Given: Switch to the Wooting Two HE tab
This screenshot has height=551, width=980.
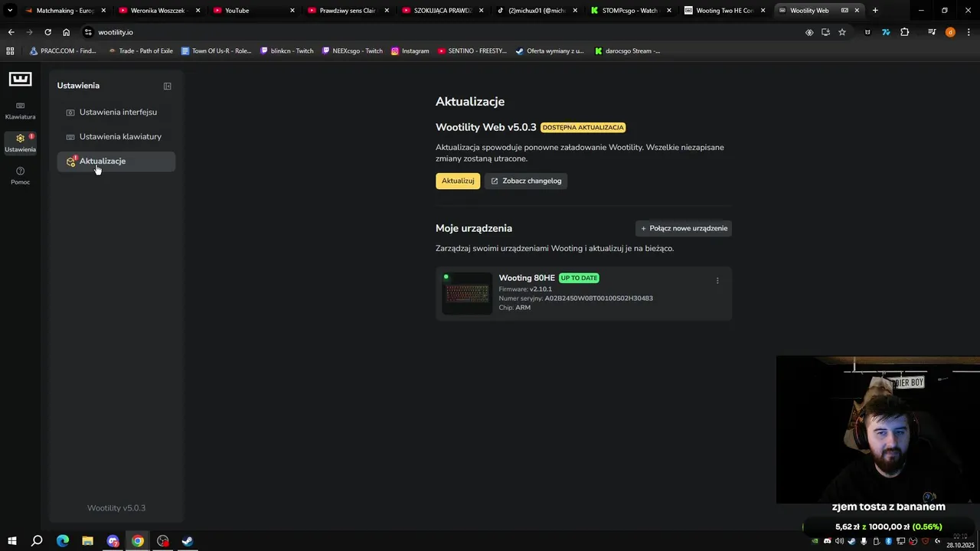Looking at the screenshot, I should (725, 11).
